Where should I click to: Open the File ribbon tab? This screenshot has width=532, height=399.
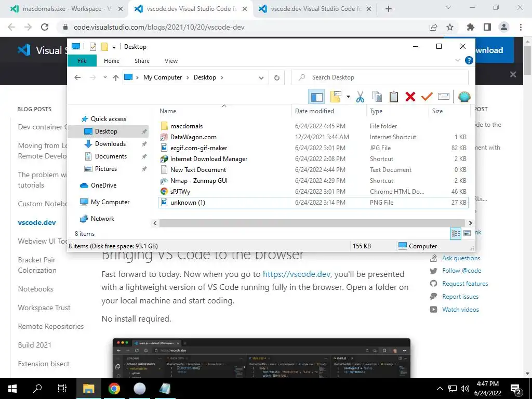pyautogui.click(x=82, y=61)
